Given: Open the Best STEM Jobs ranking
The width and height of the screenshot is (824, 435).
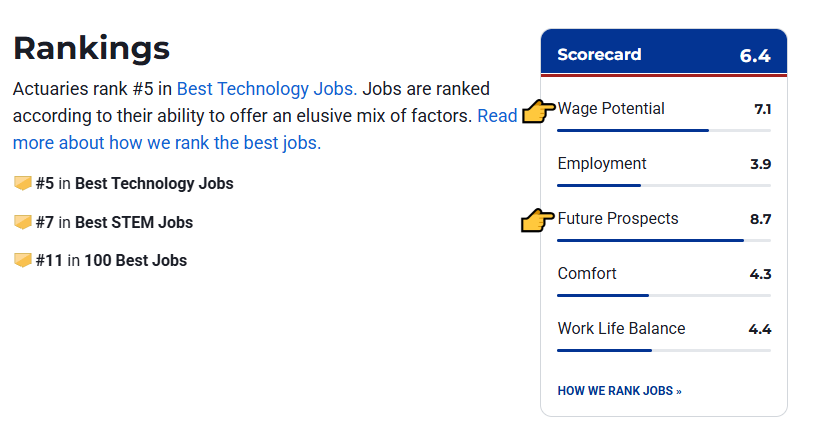Looking at the screenshot, I should tap(133, 222).
